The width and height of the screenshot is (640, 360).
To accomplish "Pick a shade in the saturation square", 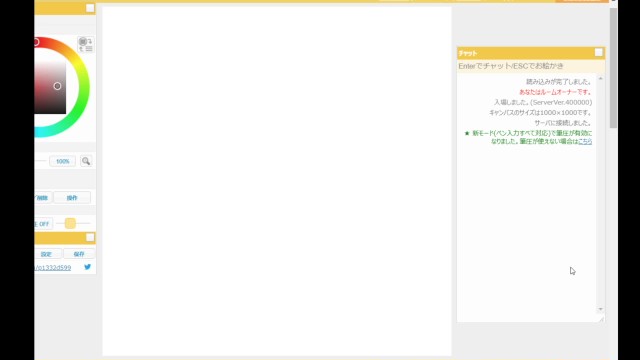I will (x=50, y=87).
